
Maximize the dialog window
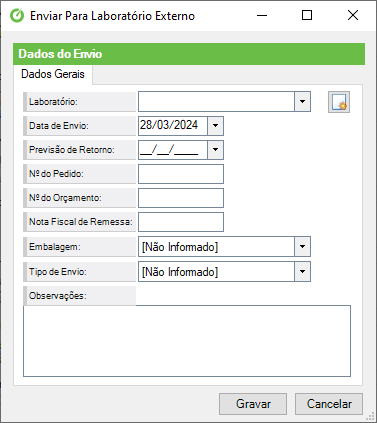307,15
